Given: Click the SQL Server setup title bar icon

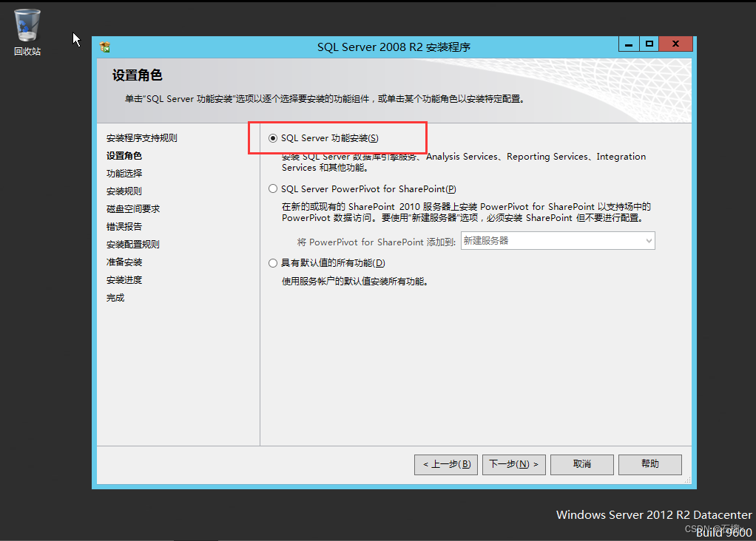Looking at the screenshot, I should [105, 47].
